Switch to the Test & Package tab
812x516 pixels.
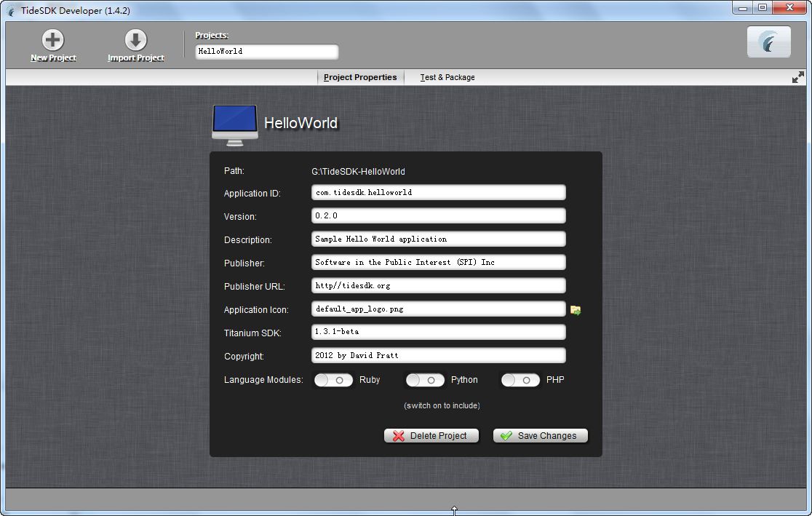[447, 77]
